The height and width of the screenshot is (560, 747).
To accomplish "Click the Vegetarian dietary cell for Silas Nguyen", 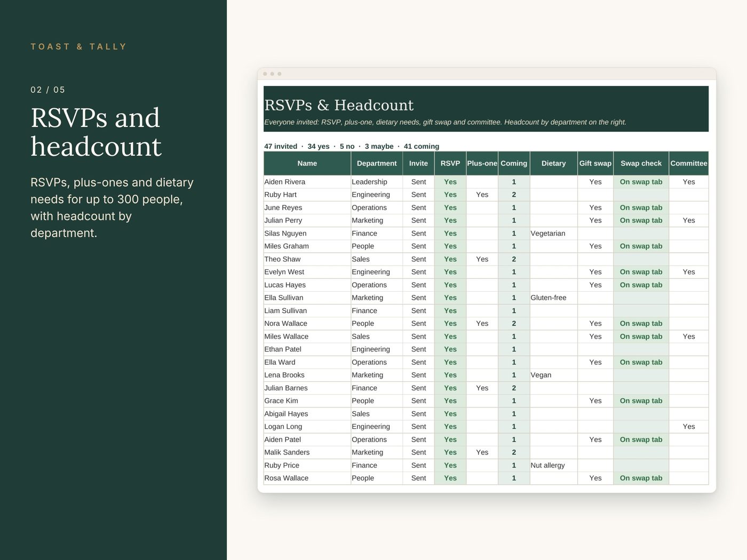I will tap(553, 234).
